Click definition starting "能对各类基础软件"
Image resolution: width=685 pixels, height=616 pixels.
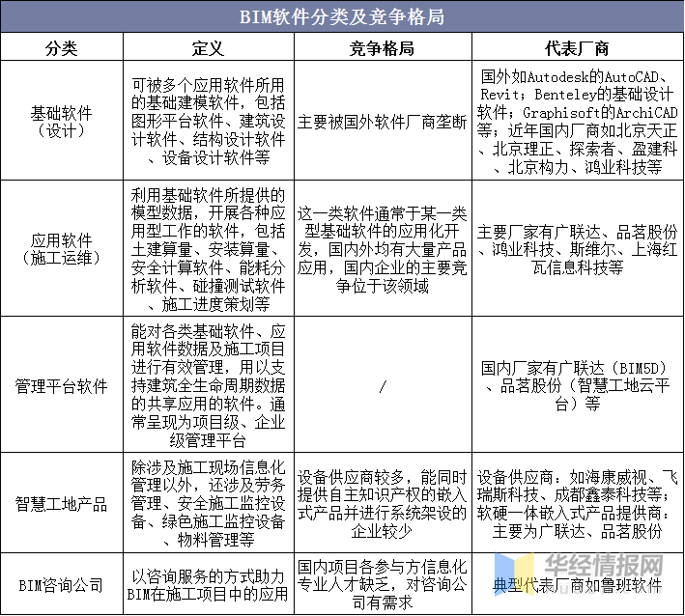[x=209, y=386]
